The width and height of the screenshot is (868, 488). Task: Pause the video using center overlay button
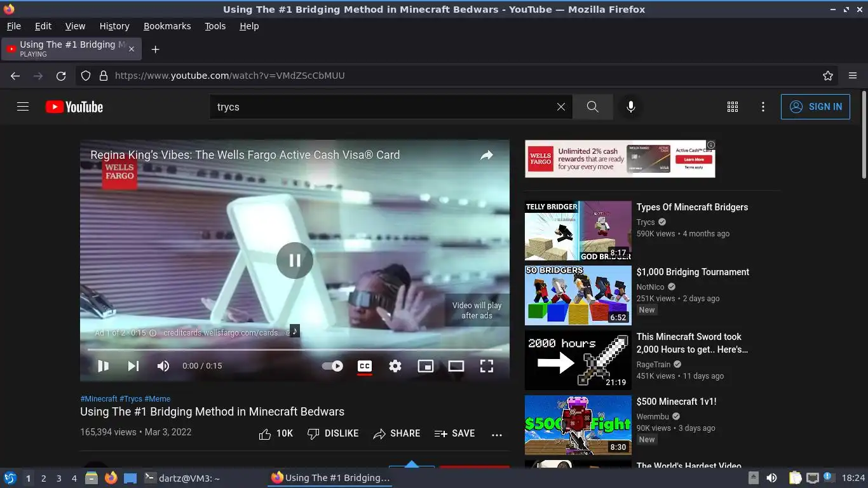(x=295, y=260)
